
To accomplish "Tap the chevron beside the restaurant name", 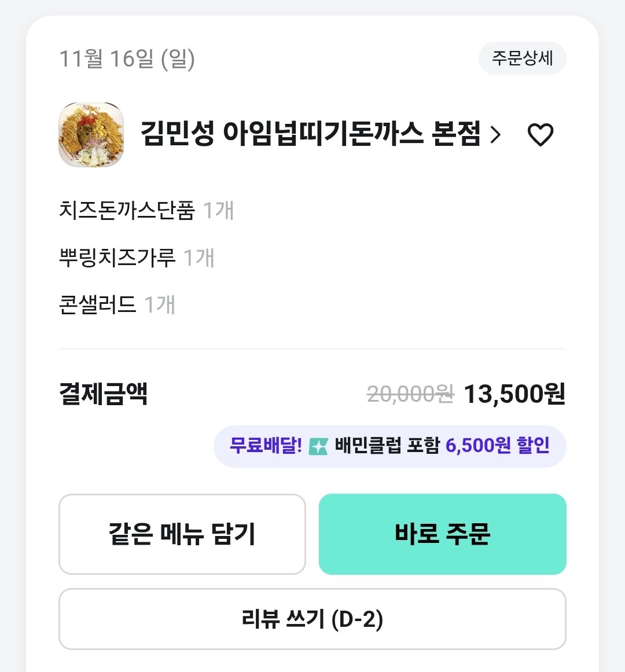I will coord(495,135).
